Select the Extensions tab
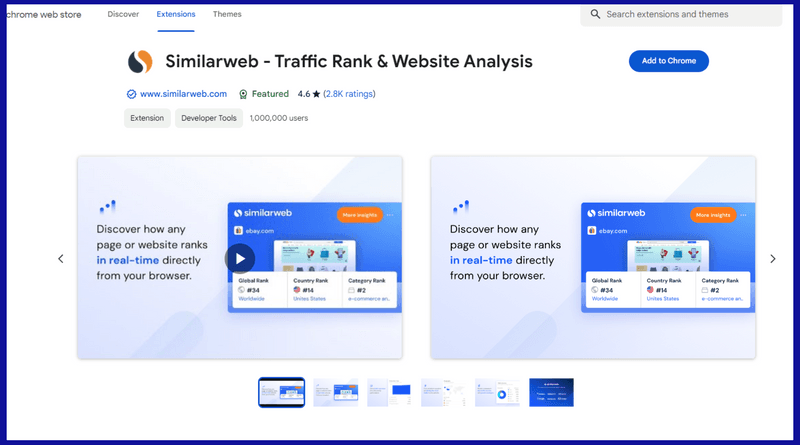 [176, 15]
